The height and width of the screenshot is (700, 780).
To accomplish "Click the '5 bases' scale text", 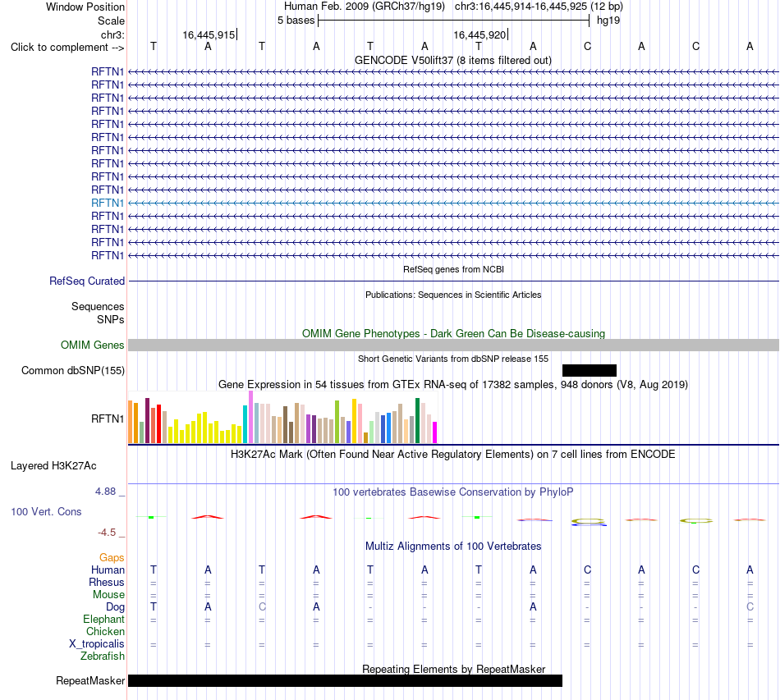I will (x=296, y=21).
